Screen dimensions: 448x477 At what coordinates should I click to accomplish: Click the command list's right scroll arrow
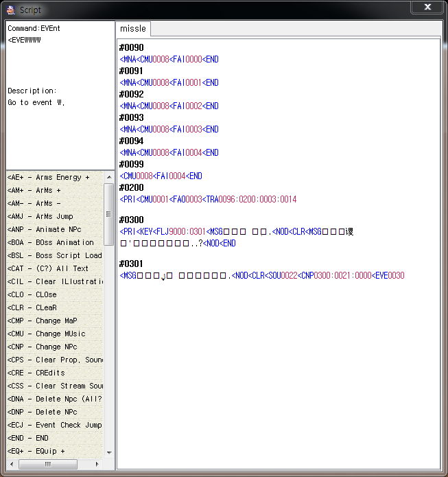(98, 464)
